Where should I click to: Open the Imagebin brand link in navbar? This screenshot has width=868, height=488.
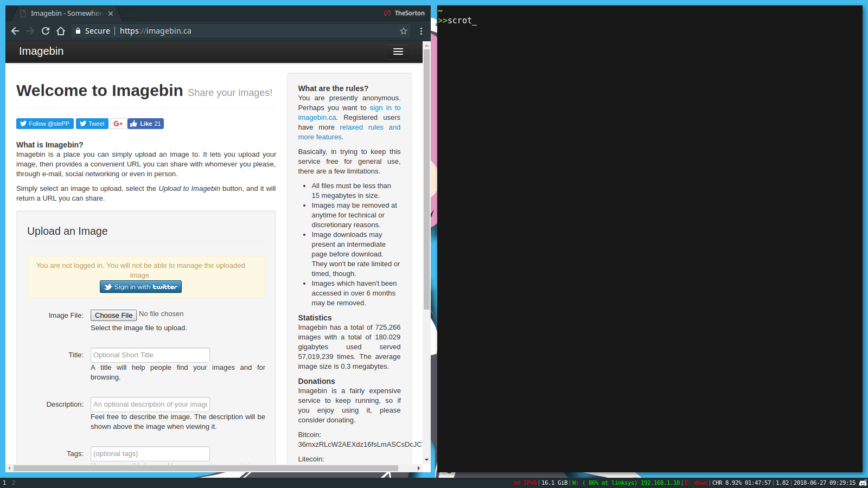click(x=41, y=51)
